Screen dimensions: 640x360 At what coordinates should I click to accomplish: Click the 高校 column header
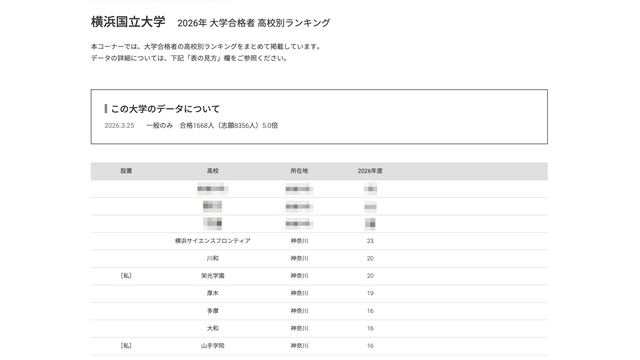point(213,171)
